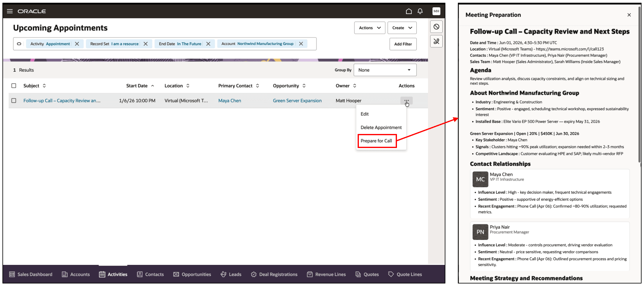Click the Activities calendar icon

[102, 274]
